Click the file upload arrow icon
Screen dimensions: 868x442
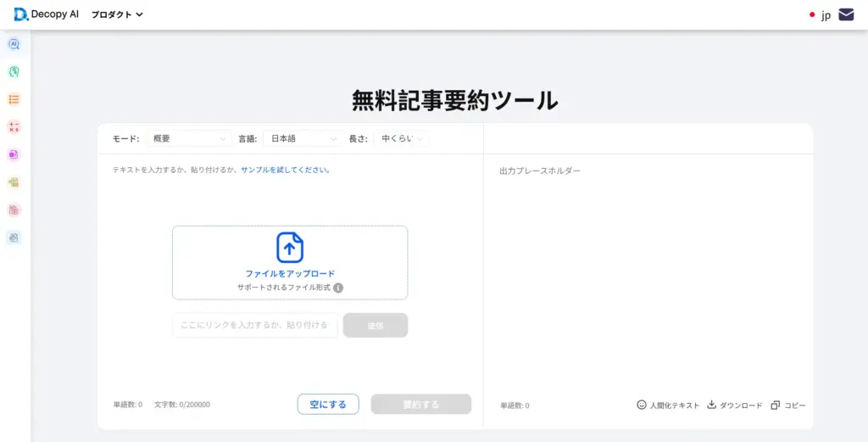click(x=290, y=248)
